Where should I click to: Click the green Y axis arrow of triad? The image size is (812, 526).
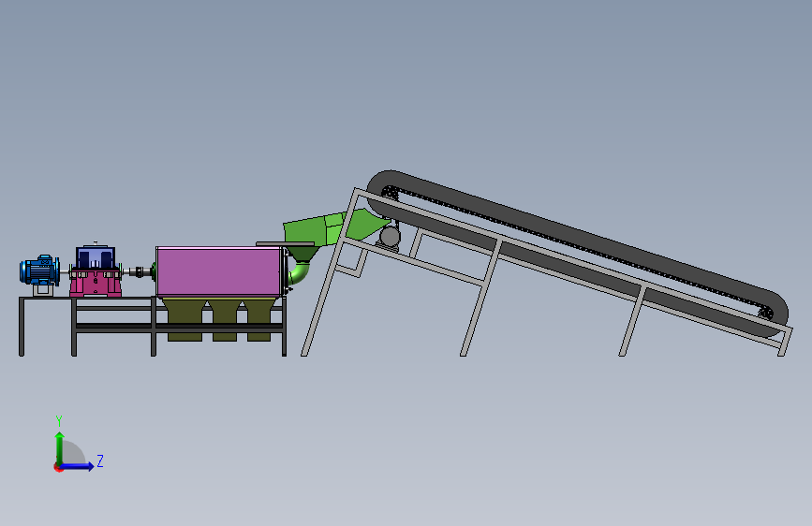[x=60, y=448]
